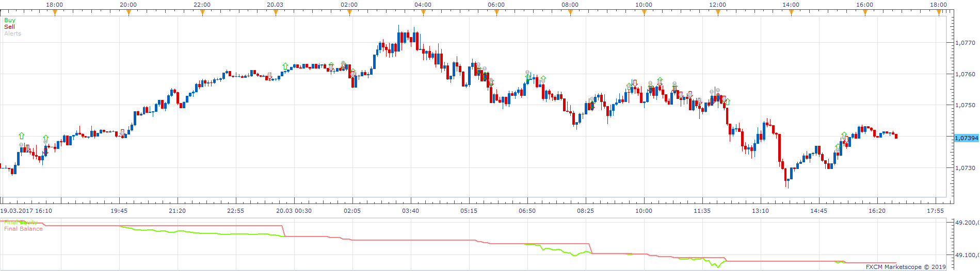Click the orange marker under 04:00
The width and height of the screenshot is (980, 271).
point(423,13)
